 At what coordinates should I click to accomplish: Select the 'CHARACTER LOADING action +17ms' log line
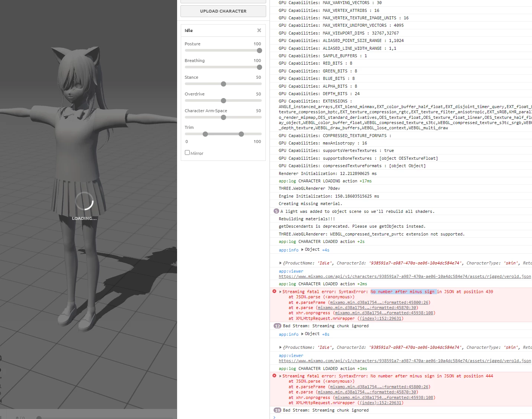(x=325, y=181)
